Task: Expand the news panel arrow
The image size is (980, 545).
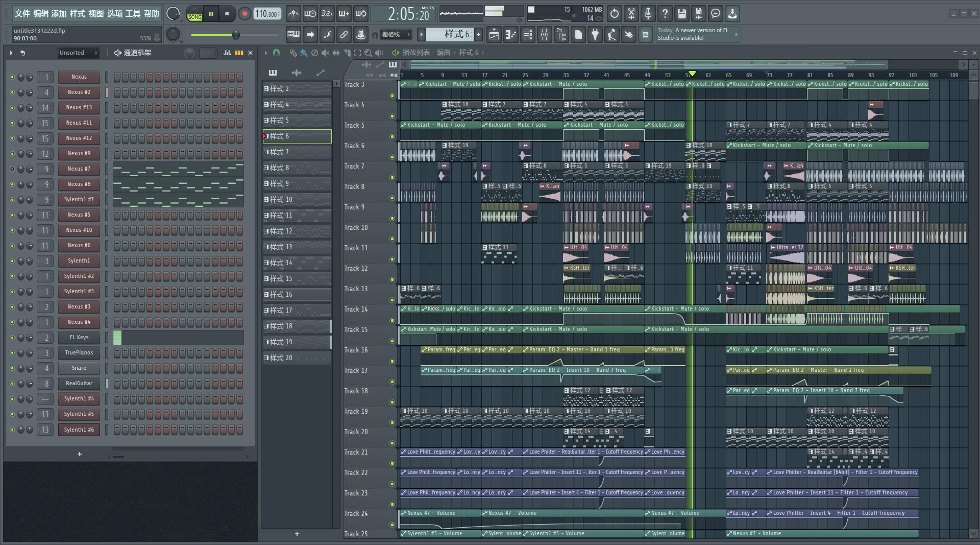Action: 736,34
